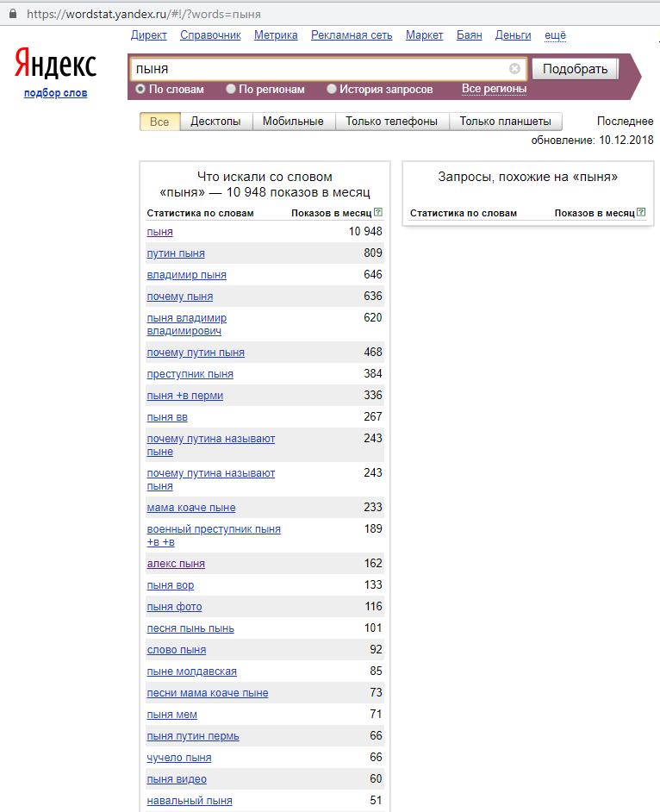Click the update date '10.12.2018' text
The height and width of the screenshot is (812, 660).
point(626,141)
